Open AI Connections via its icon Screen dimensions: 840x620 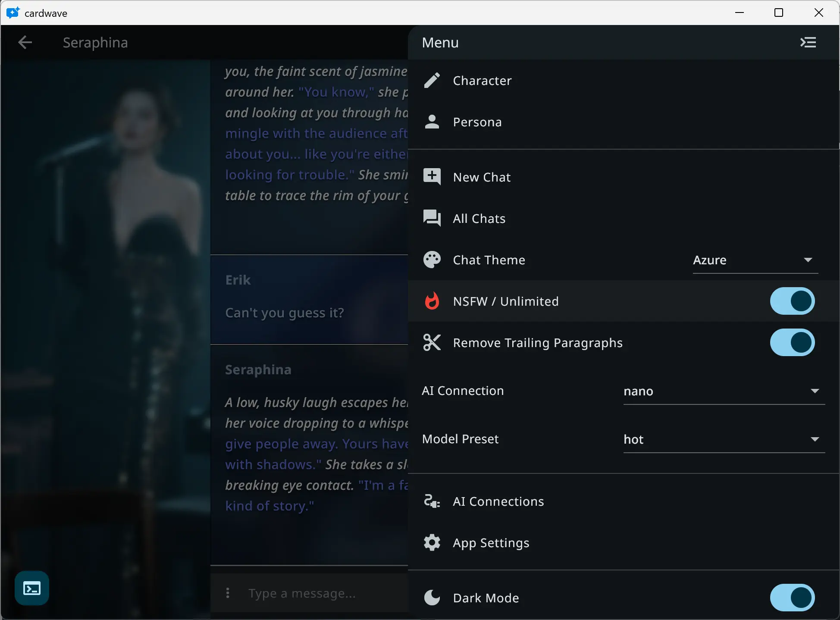tap(432, 501)
